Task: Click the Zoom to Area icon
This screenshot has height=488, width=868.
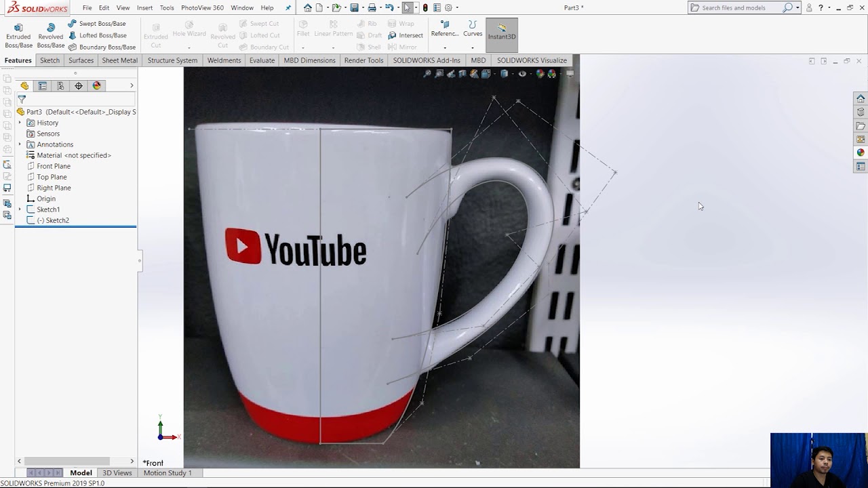Action: pos(439,74)
